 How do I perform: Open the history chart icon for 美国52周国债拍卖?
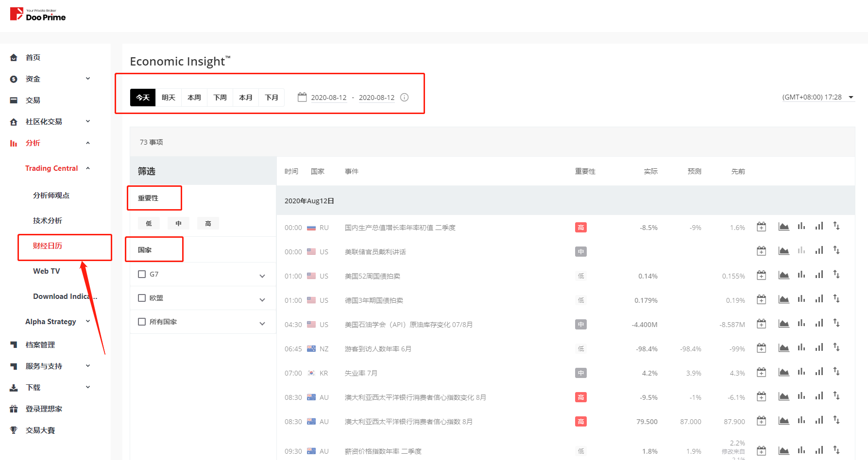[783, 274]
